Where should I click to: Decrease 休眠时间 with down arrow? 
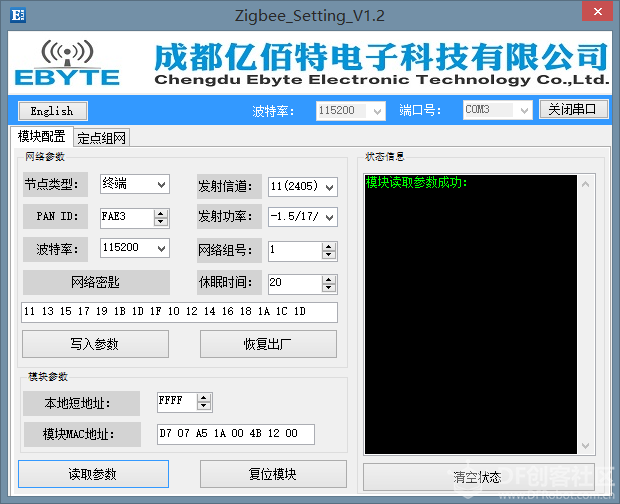click(329, 289)
